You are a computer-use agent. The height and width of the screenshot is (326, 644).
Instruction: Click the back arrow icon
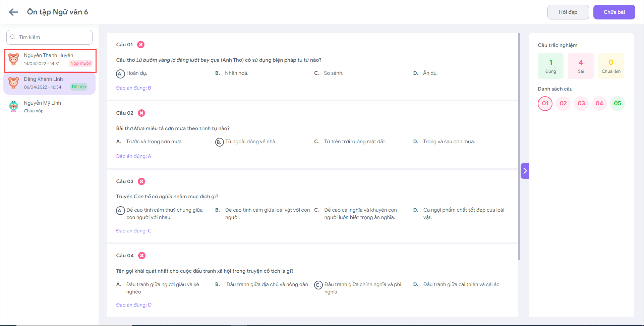[x=13, y=12]
